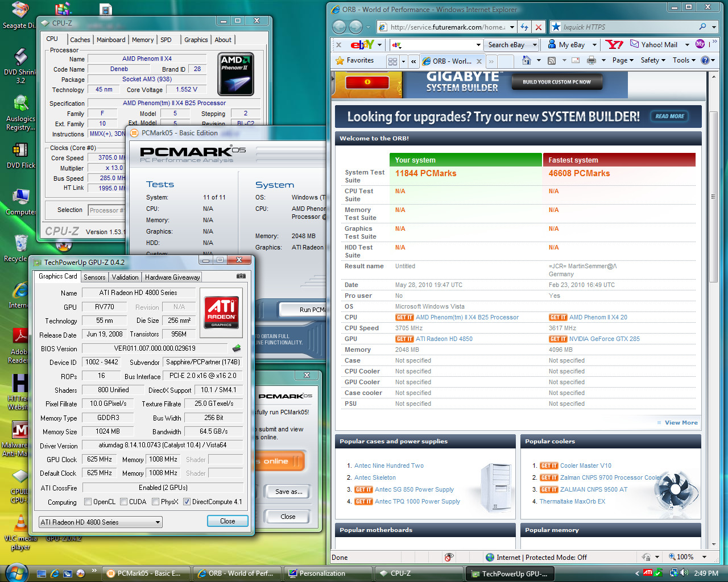Open Recycle Bin desktop icon
The width and height of the screenshot is (728, 582).
pyautogui.click(x=20, y=248)
